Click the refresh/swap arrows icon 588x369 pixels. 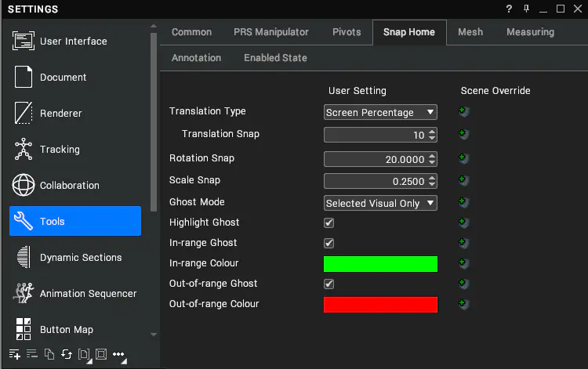point(67,354)
